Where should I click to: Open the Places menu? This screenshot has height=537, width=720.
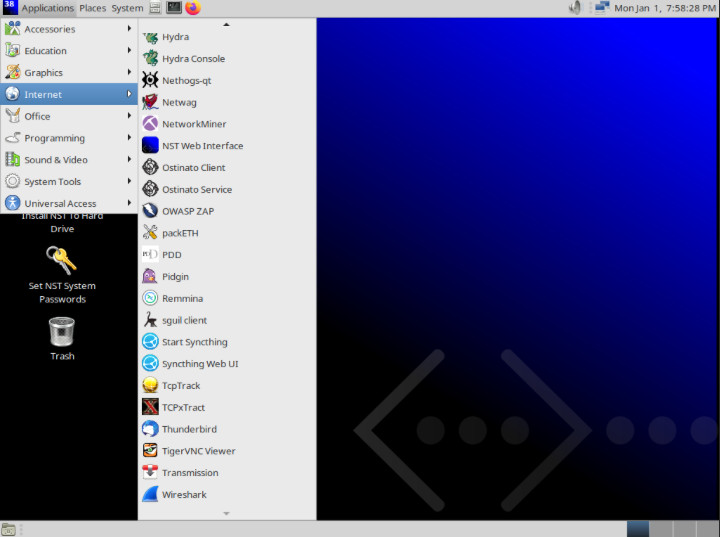(92, 8)
